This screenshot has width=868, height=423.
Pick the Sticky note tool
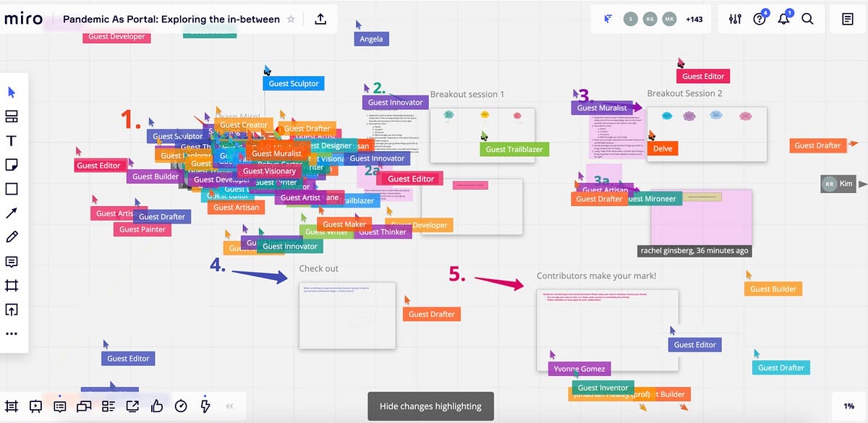[x=12, y=165]
